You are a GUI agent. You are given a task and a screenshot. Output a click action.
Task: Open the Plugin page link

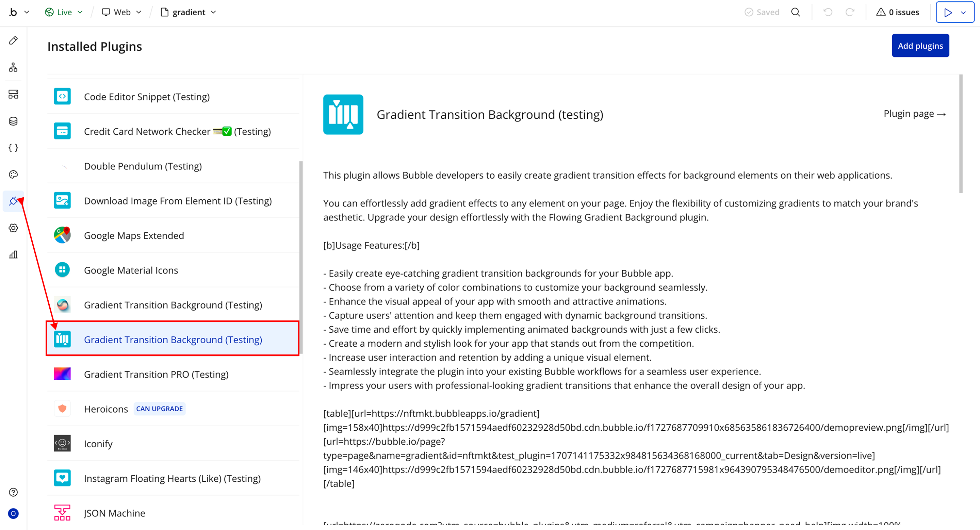point(914,114)
